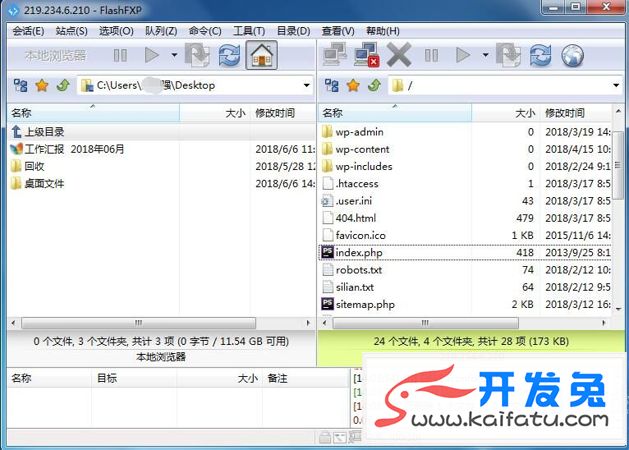Sort local files by 大小 column
The height and width of the screenshot is (450, 629).
coord(215,113)
